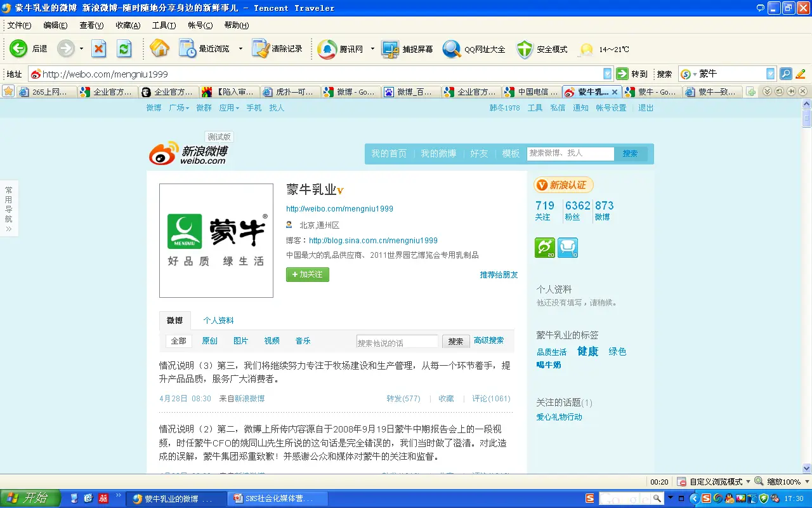The width and height of the screenshot is (812, 508).
Task: Open the blog.sina.com.cn/mengniu1999 link
Action: click(373, 241)
